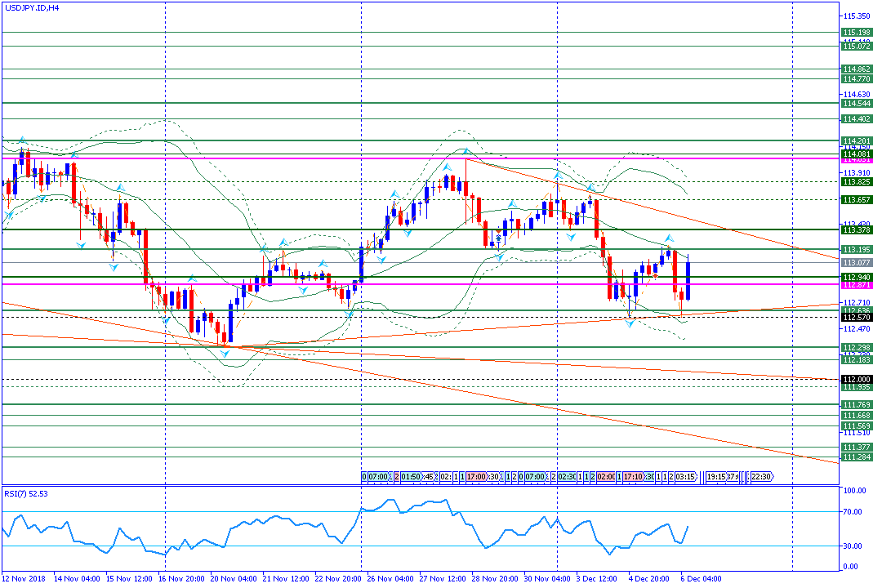The width and height of the screenshot is (882, 588).
Task: Click the 3 Dec 12:00 date label
Action: 596,578
